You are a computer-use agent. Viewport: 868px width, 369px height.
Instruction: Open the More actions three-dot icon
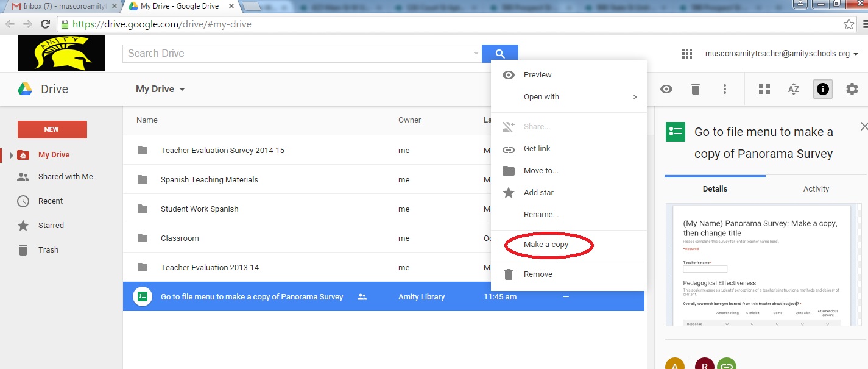coord(725,89)
